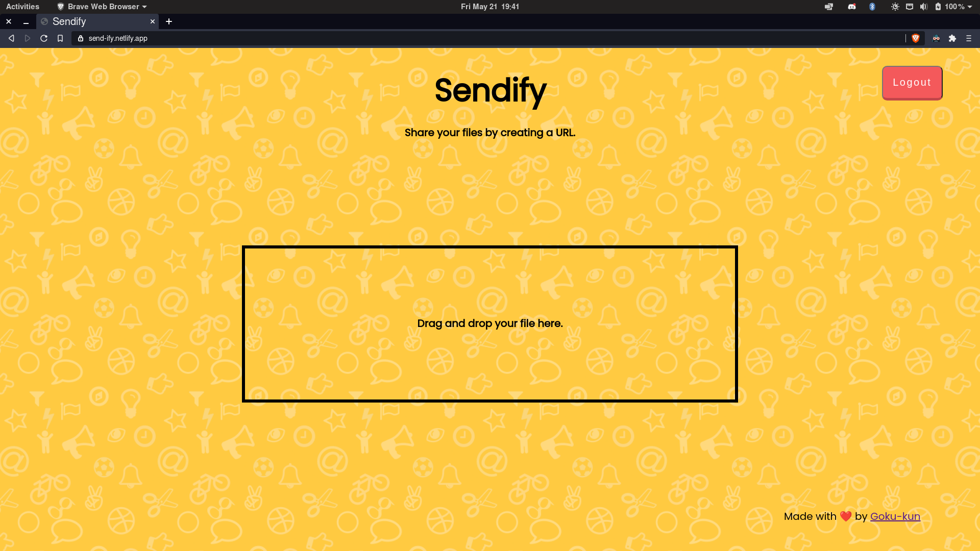Screen dimensions: 980x551
Task: Click the display brightness icon in tray
Action: point(894,6)
